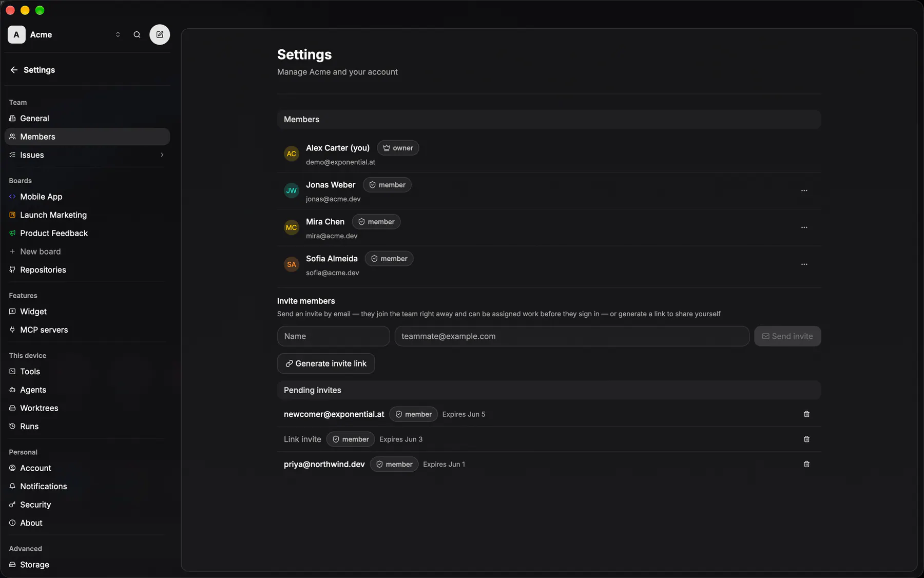Open more options for Sofia Almeida

[804, 264]
